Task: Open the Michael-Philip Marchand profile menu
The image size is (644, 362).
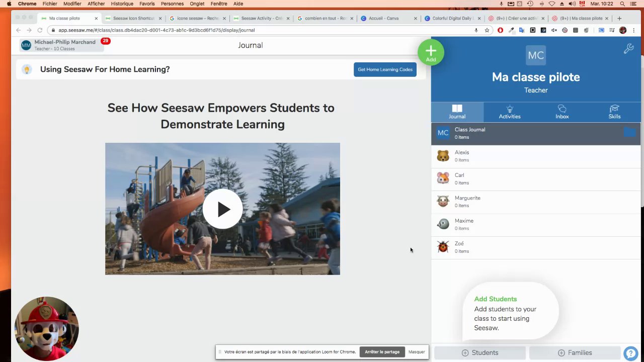Action: tap(62, 45)
